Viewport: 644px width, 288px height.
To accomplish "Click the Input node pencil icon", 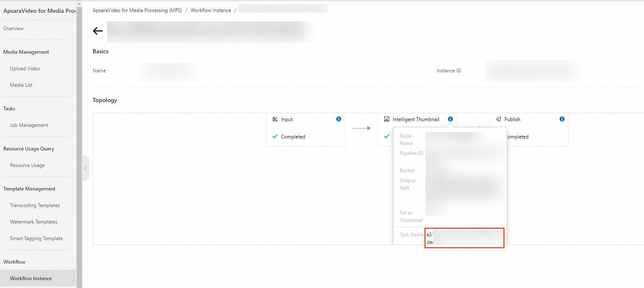I will click(x=275, y=119).
